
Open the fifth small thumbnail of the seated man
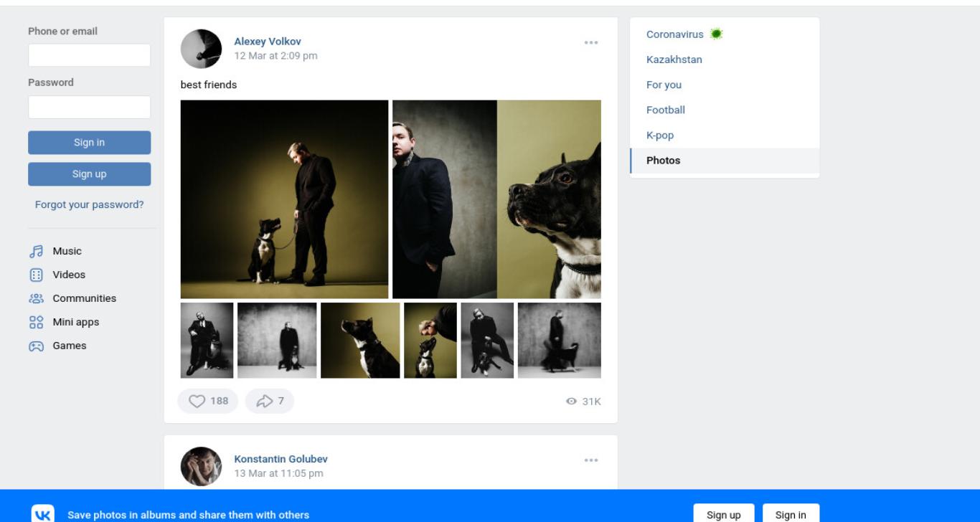487,341
